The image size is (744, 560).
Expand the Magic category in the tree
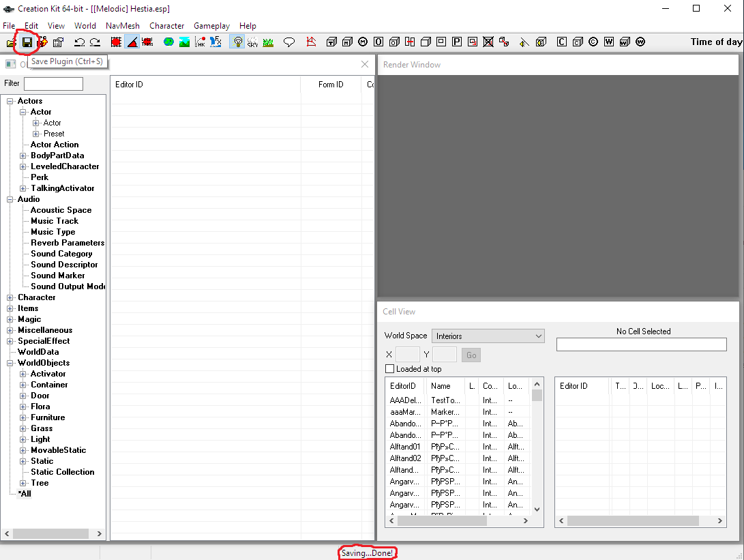pos(10,319)
